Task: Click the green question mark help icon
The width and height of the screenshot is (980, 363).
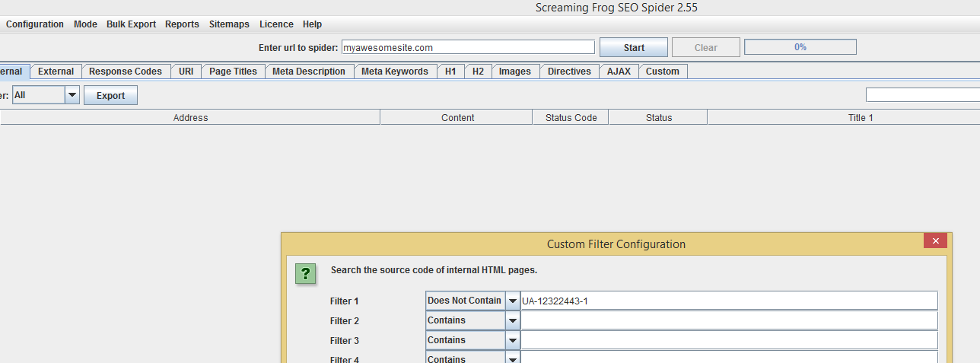Action: click(x=305, y=274)
